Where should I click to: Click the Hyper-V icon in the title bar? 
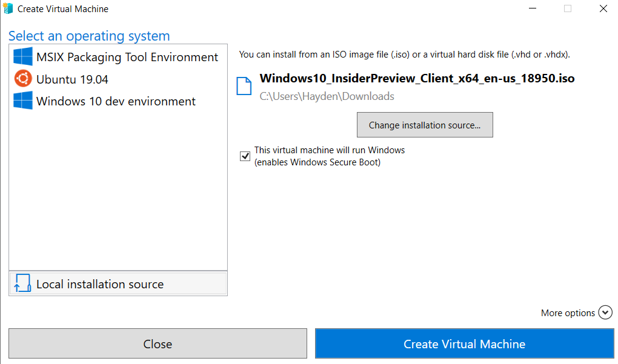pos(8,8)
